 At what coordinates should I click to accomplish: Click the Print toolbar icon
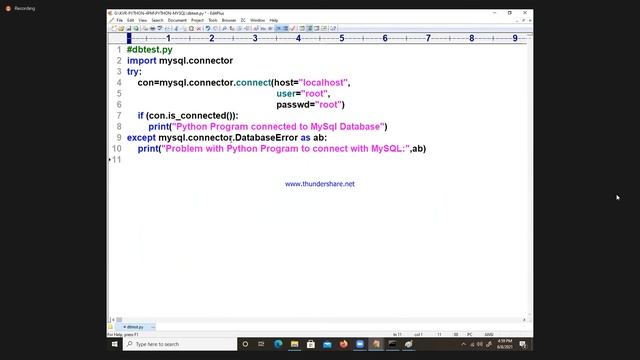pos(152,28)
